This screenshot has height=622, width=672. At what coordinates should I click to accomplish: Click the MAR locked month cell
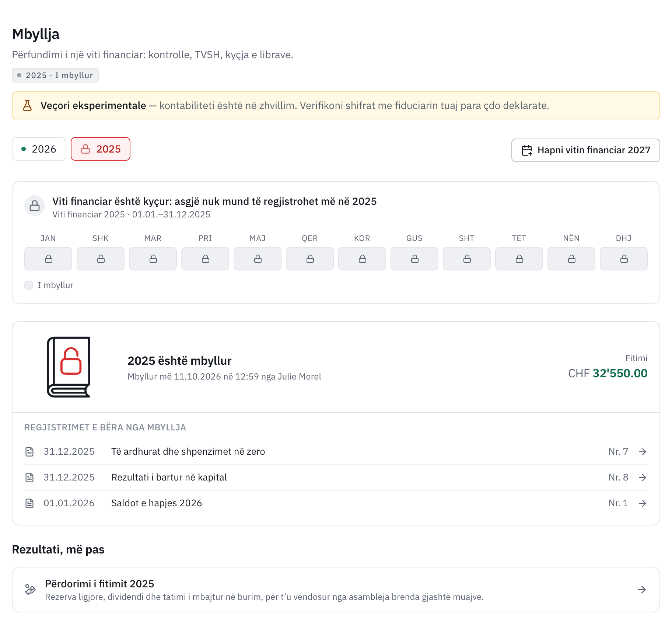(153, 259)
